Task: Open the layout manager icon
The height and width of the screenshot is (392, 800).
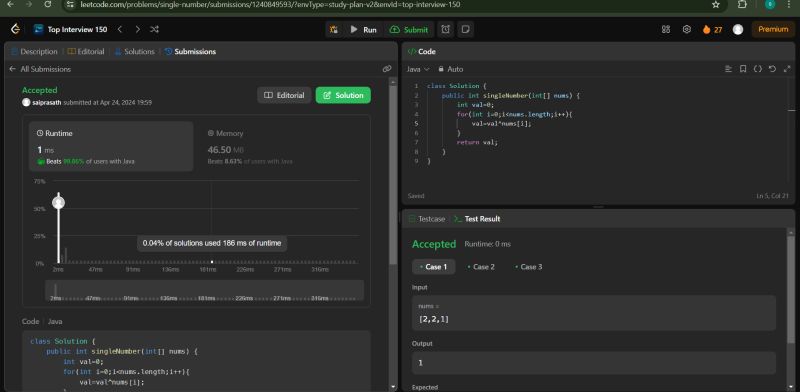Action: (666, 30)
